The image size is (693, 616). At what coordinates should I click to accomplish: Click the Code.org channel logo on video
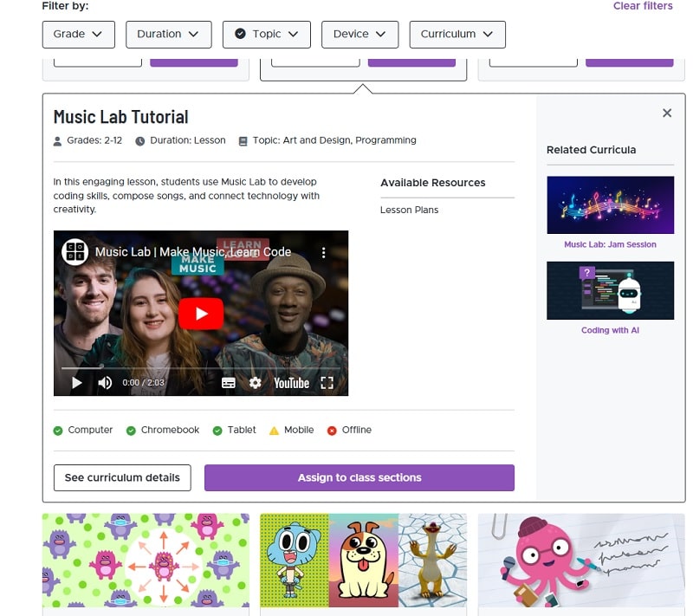click(x=74, y=252)
